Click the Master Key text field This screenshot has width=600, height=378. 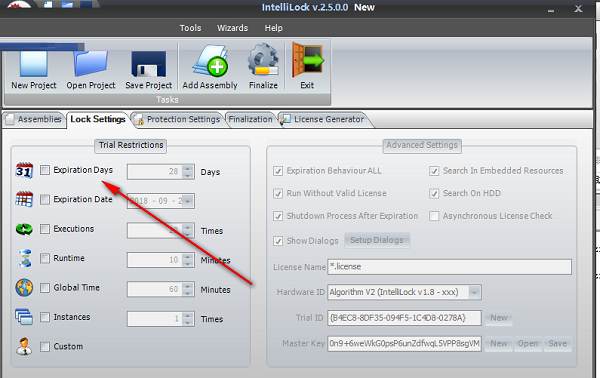point(404,344)
